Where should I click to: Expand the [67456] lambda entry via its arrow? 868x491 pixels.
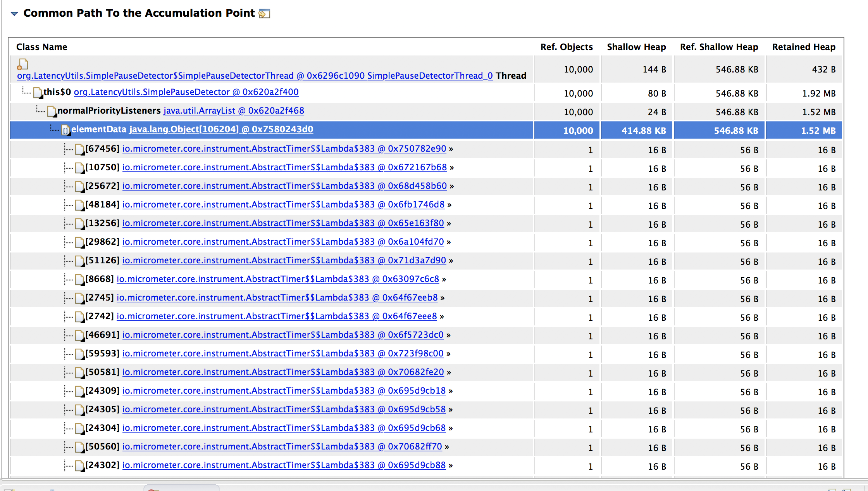point(451,149)
